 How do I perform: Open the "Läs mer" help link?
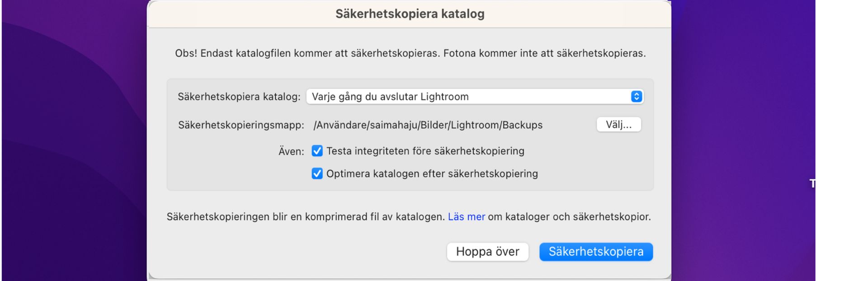[466, 216]
